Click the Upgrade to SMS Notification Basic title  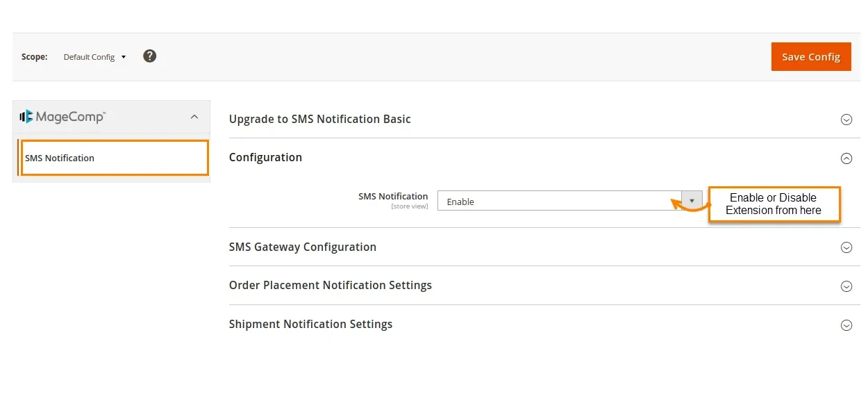click(319, 119)
